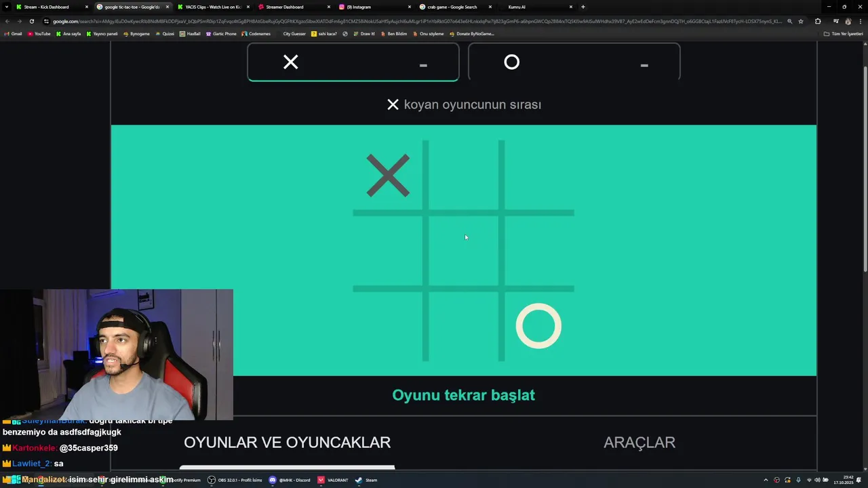Switch to the YACIS Clips browser tab

(213, 7)
